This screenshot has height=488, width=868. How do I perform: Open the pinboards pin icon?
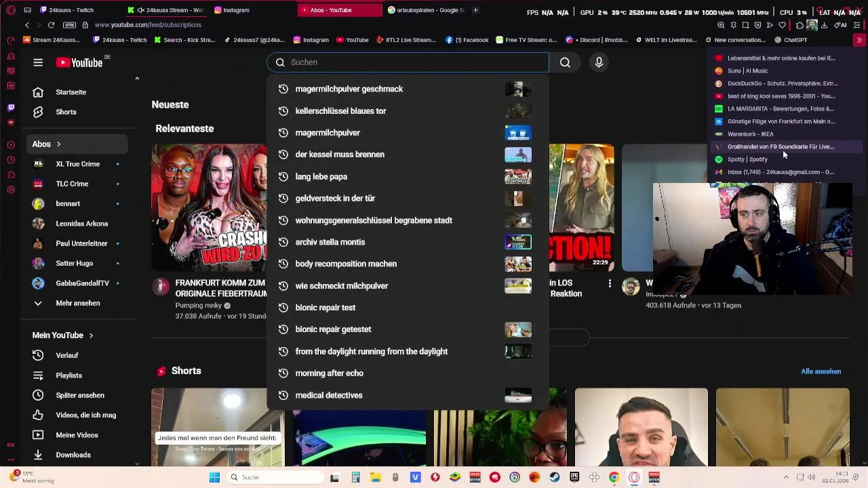coord(733,25)
